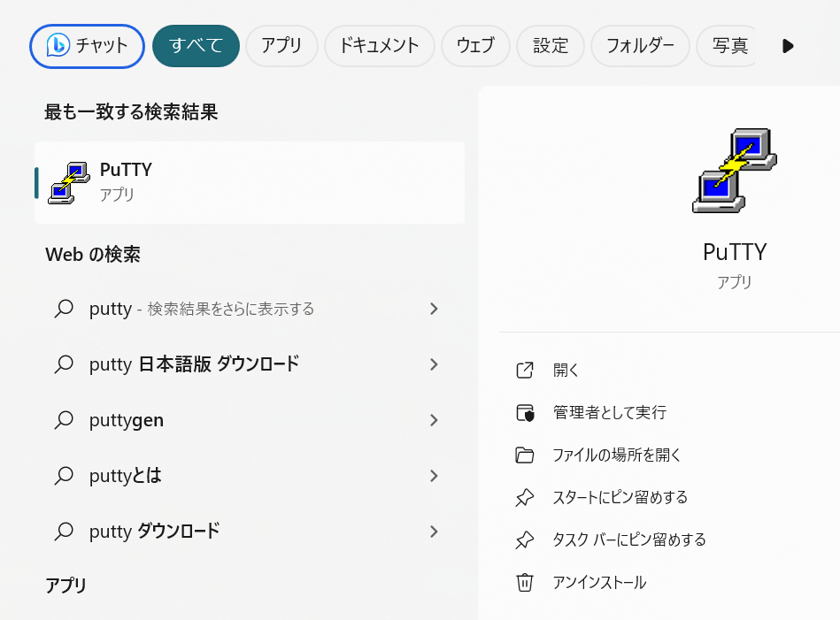Click the pin icon next to タスク バーにピン留めする
Screen dimensions: 840x620
pos(525,540)
